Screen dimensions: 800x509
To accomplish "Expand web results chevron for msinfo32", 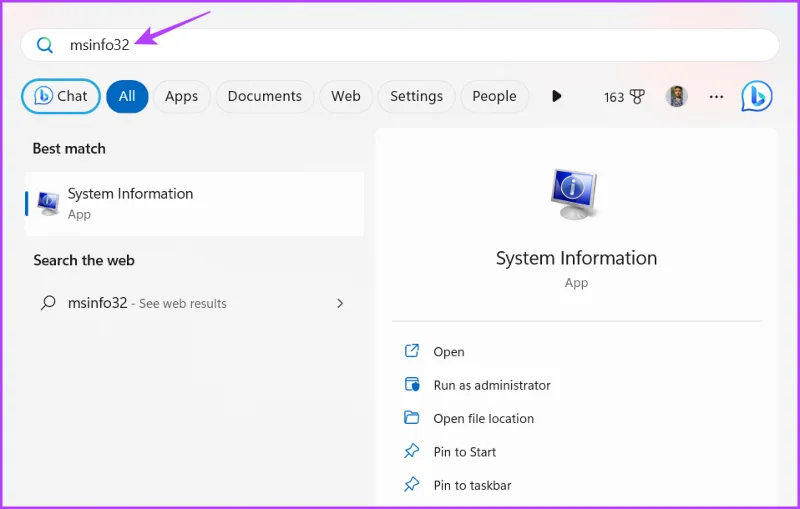I will pos(340,303).
